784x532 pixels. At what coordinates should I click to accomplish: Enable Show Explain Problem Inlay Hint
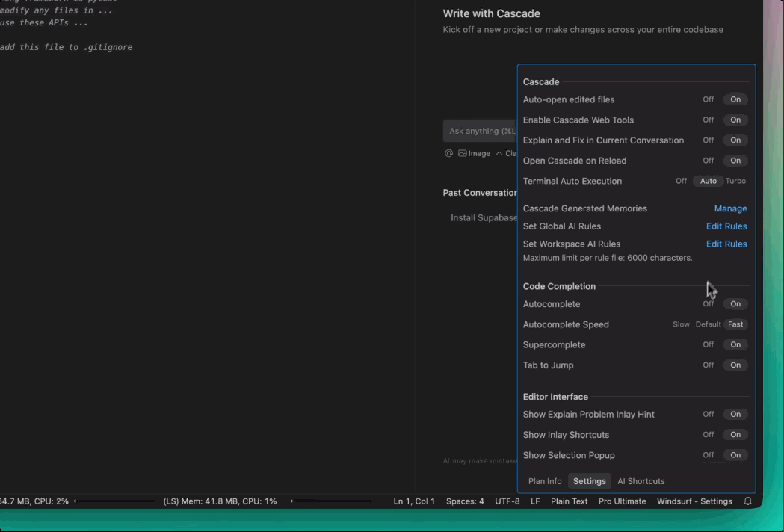click(735, 415)
